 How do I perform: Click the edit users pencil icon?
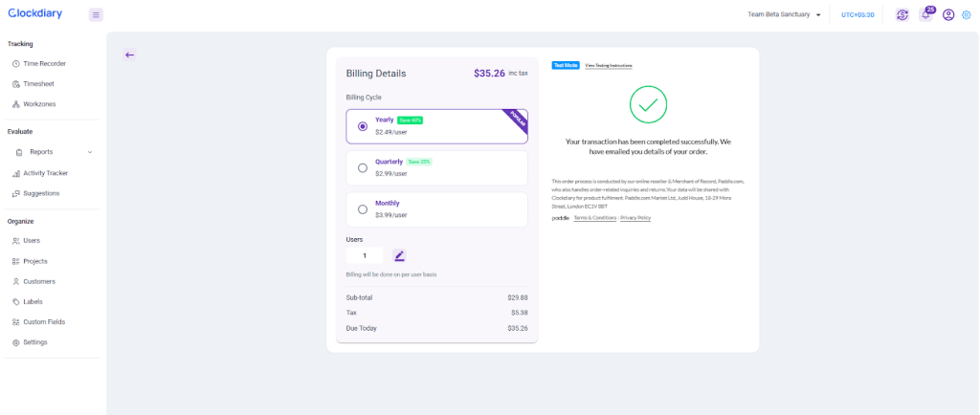pos(399,255)
